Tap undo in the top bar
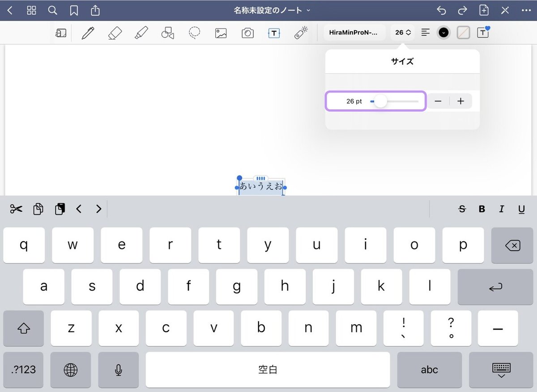The image size is (537, 392). tap(442, 9)
